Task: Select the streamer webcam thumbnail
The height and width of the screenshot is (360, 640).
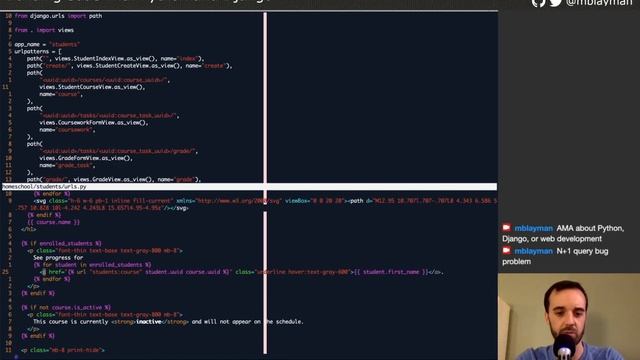Action: [x=569, y=317]
